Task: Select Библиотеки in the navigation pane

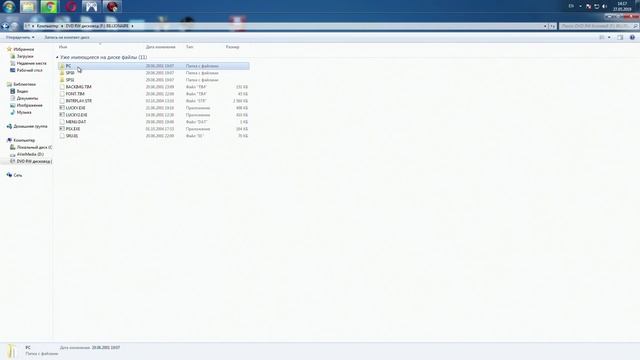Action: click(x=24, y=84)
